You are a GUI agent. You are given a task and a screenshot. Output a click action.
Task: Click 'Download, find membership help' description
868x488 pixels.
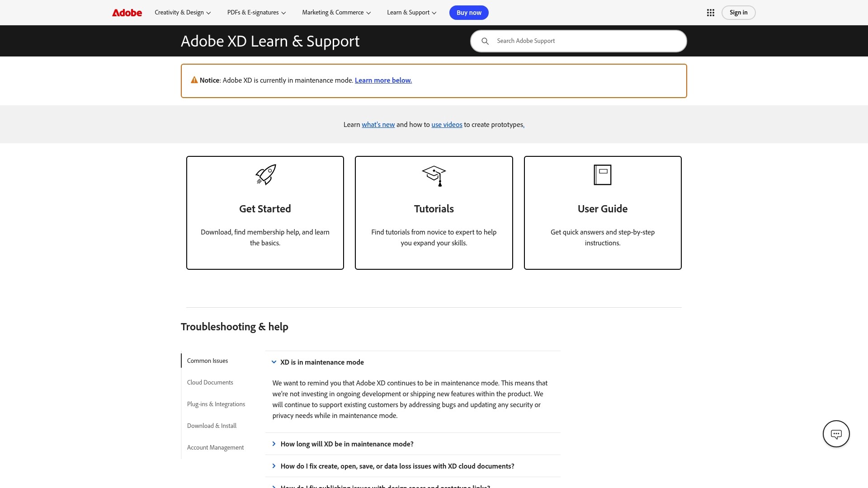pos(265,237)
